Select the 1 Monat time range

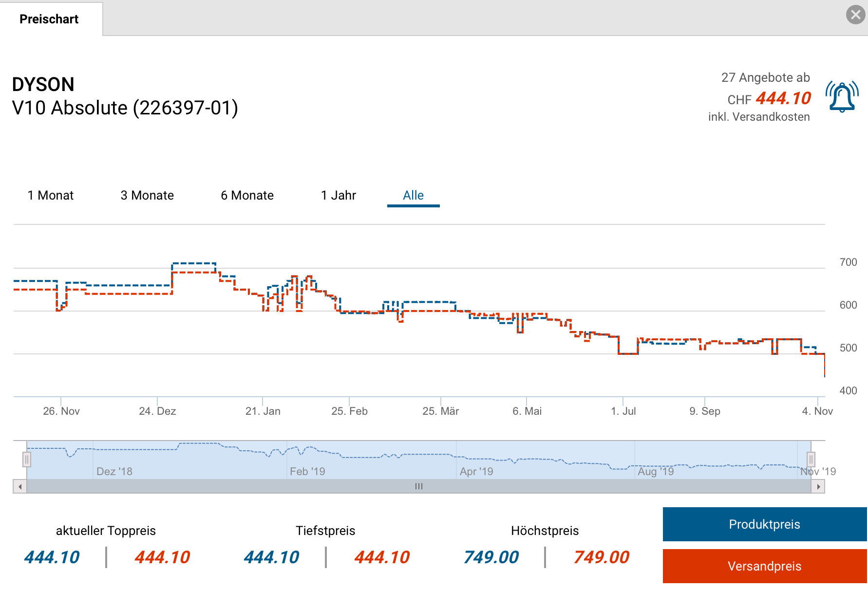(51, 195)
